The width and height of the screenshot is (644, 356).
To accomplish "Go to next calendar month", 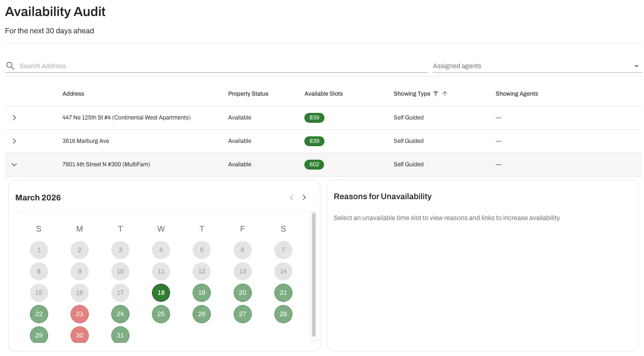I will click(x=304, y=198).
